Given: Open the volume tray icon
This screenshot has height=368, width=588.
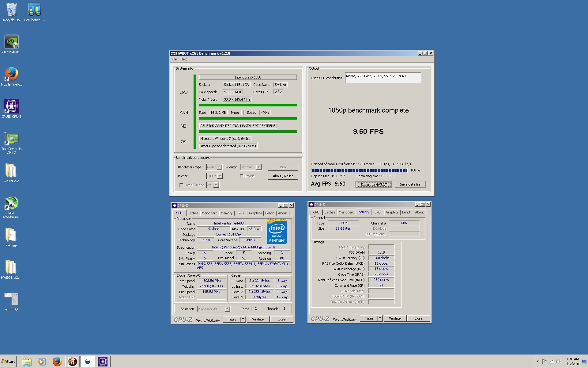Looking at the screenshot, I should (x=559, y=362).
